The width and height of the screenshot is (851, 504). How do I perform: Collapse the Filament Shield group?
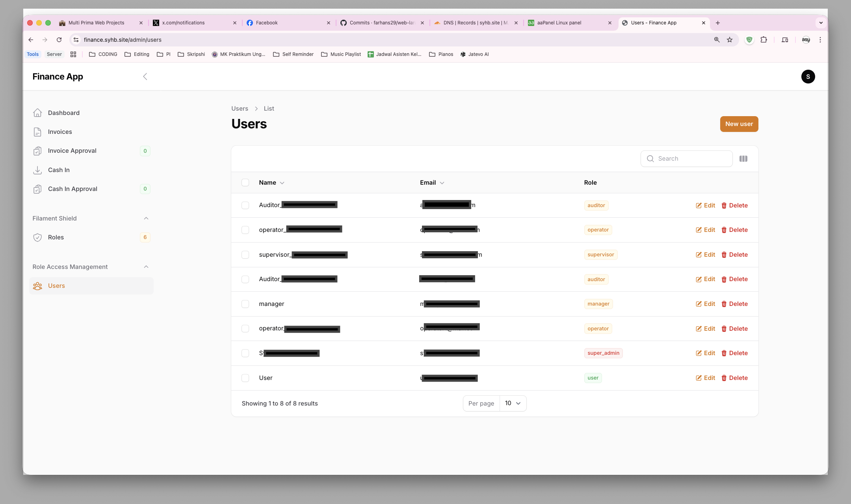[146, 219]
